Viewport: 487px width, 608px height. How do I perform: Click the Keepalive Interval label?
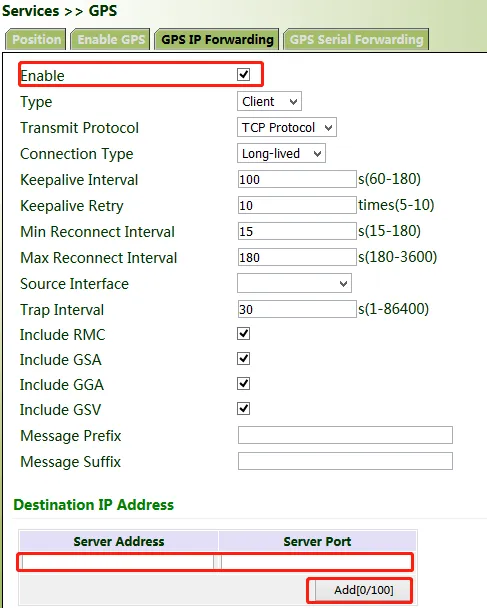[x=79, y=180]
